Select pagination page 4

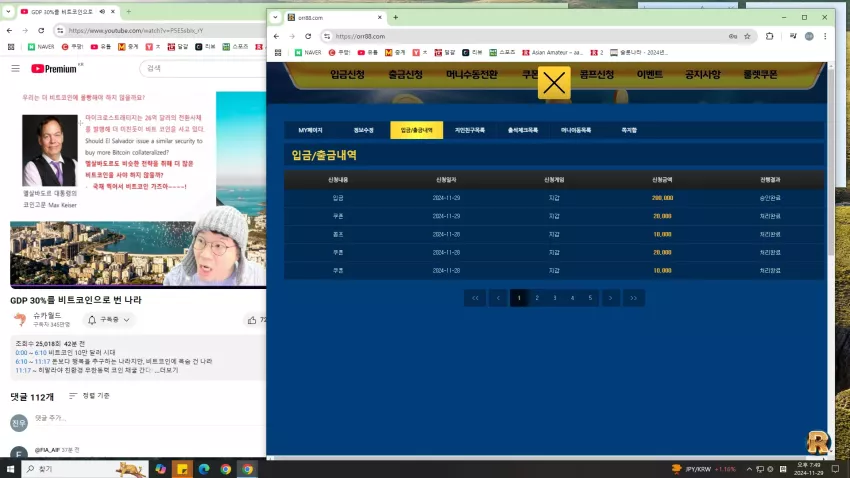point(572,298)
